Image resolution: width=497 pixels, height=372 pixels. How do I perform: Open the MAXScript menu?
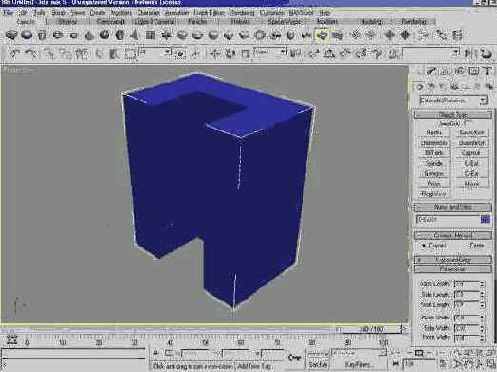(x=301, y=13)
